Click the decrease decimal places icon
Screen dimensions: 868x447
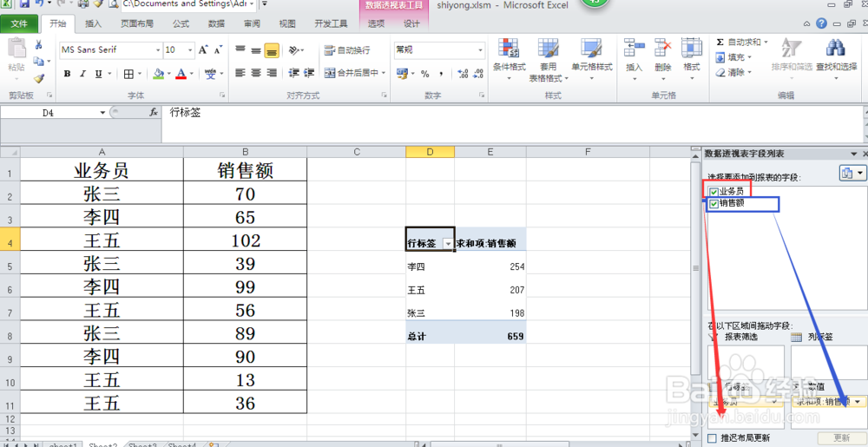[x=477, y=74]
